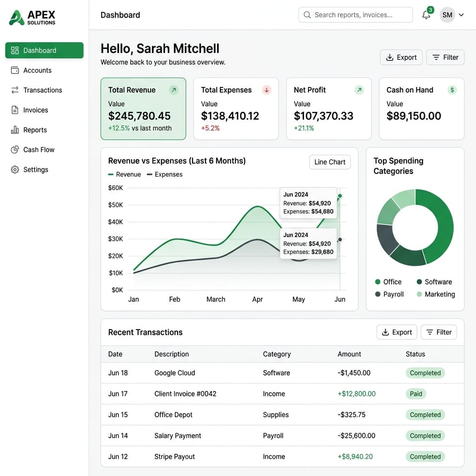Toggle the Revenue series in chart legend
The width and height of the screenshot is (476, 476).
click(125, 175)
